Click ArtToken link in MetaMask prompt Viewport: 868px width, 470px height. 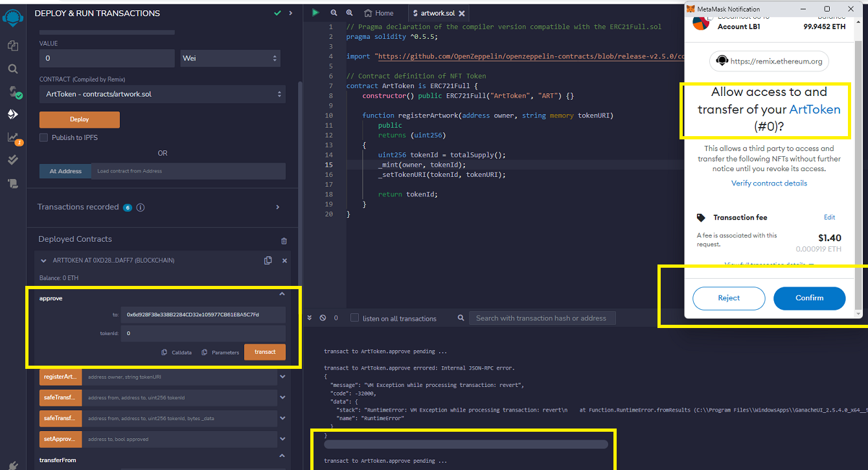pos(815,110)
